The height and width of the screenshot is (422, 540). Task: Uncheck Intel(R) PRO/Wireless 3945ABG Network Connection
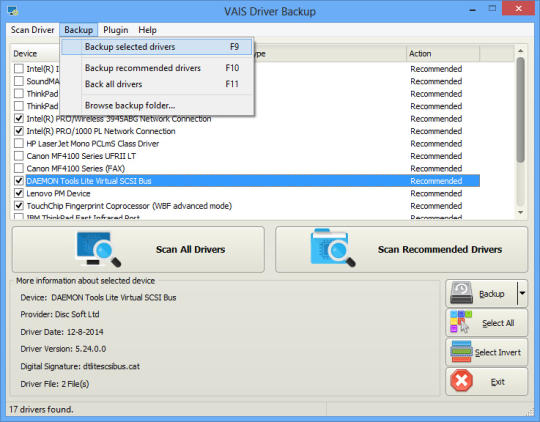click(19, 119)
